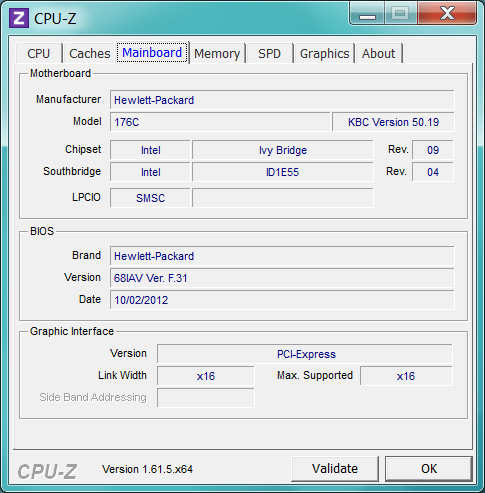Select Chipset Rev. value 09
Viewport: 485px width, 493px height.
433,150
